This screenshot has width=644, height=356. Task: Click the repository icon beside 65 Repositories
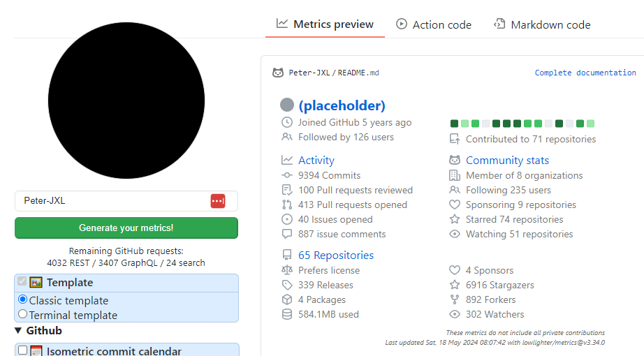click(286, 255)
